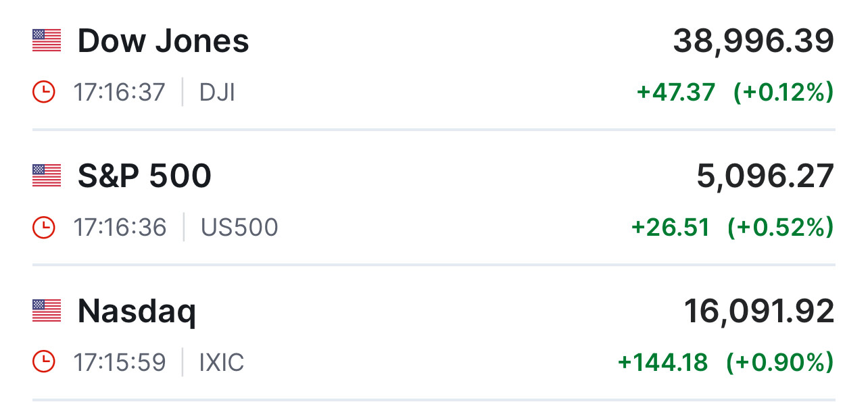The image size is (868, 402).
Task: Click the red clock icon in Dow Jones row
Action: click(x=44, y=93)
